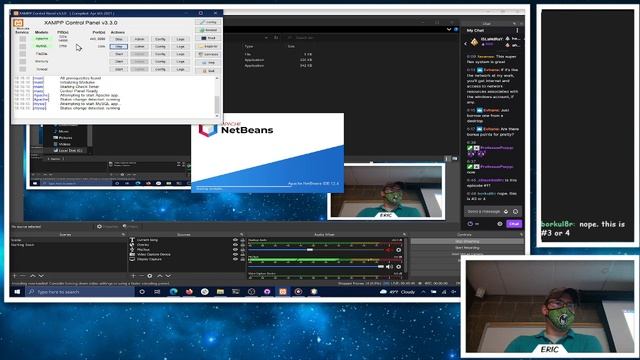Viewport: 640px width, 360px height.
Task: Open Firefox from taskbar
Action: 189,292
